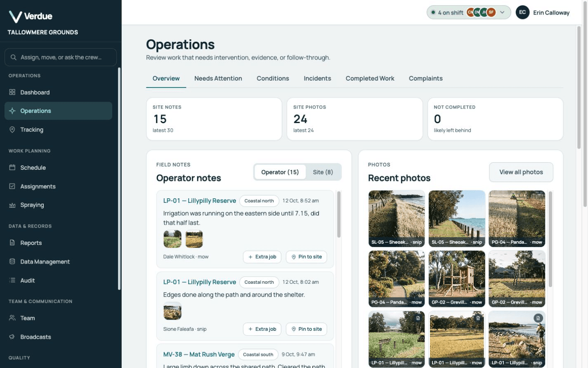
Task: Click Erin Calloway user name
Action: pos(551,12)
